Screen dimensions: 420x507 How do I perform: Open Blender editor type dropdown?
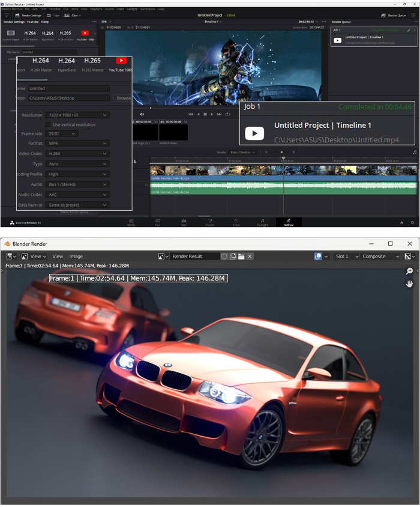(x=11, y=257)
